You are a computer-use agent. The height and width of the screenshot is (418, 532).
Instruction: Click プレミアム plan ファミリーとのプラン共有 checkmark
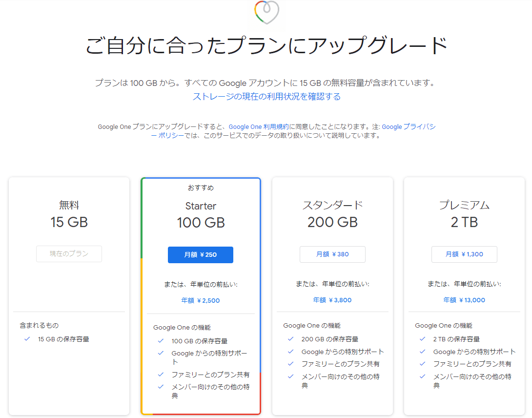pos(423,364)
